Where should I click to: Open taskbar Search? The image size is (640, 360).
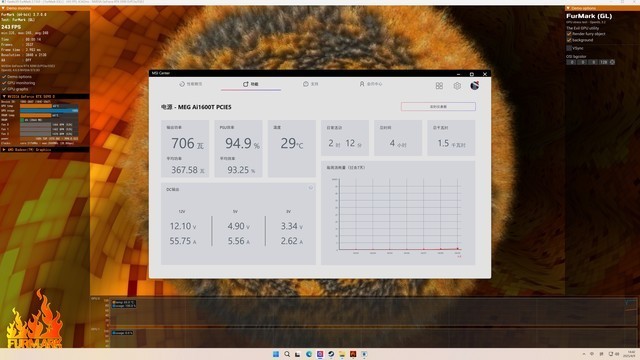[287, 354]
